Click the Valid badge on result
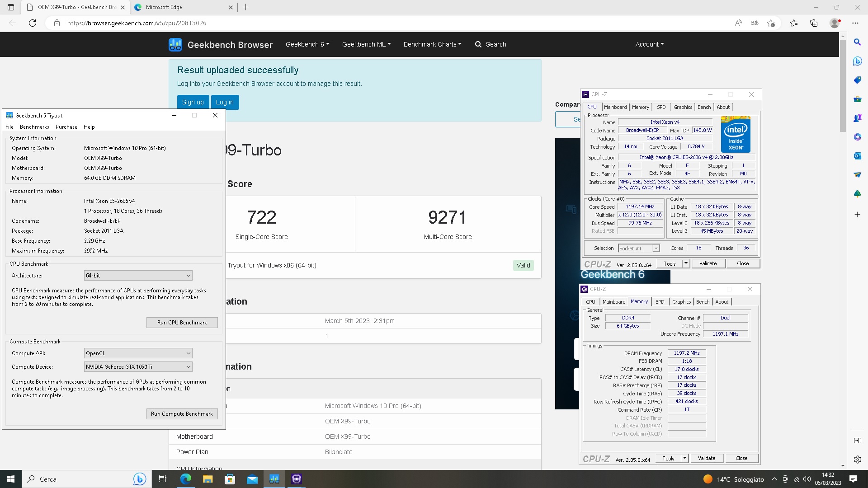Image resolution: width=868 pixels, height=488 pixels. pyautogui.click(x=523, y=265)
